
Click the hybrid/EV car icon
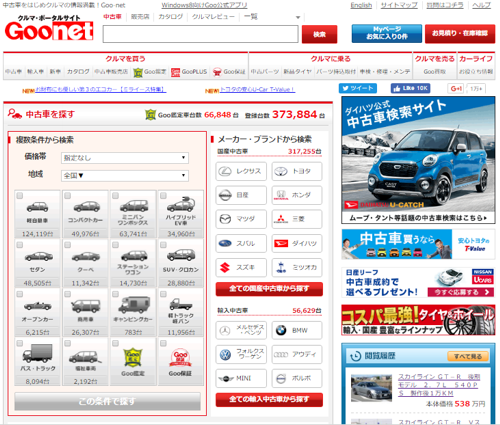click(x=181, y=204)
